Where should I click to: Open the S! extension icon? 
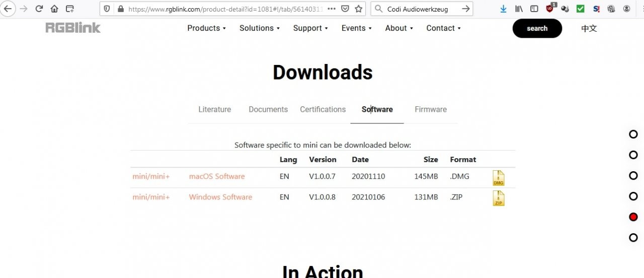596,9
